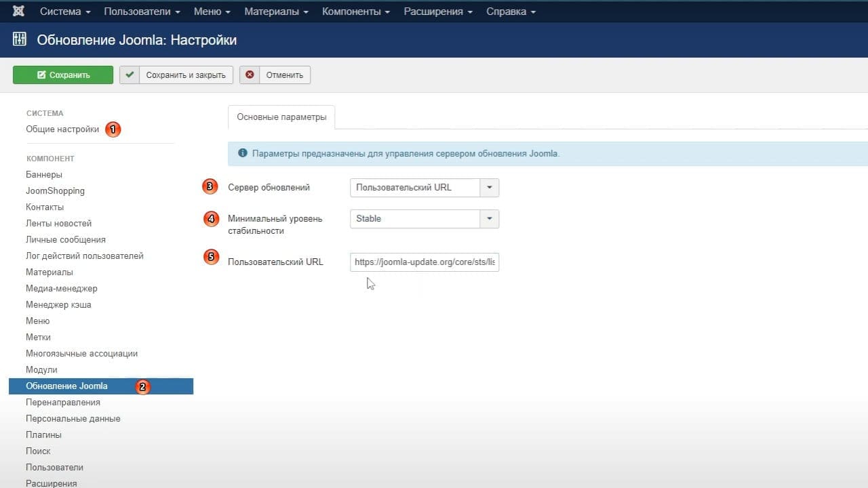Open JoomShopping component settings
Image resolution: width=868 pixels, height=488 pixels.
pos(55,191)
